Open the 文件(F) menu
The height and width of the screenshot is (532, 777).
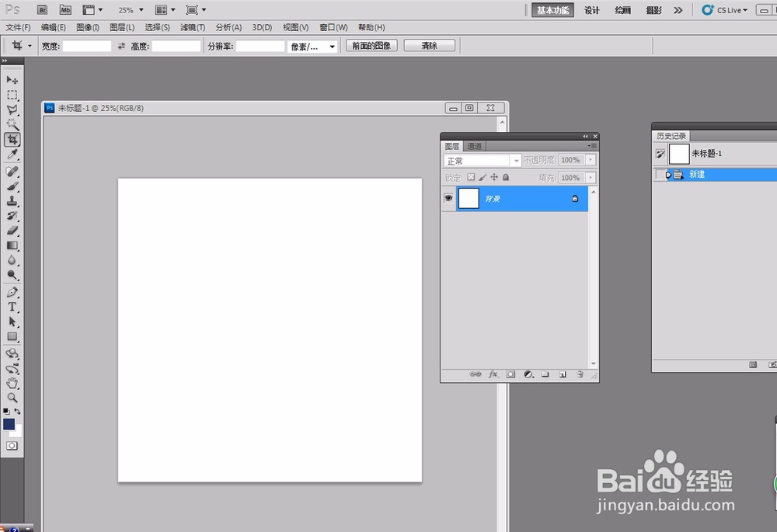18,27
